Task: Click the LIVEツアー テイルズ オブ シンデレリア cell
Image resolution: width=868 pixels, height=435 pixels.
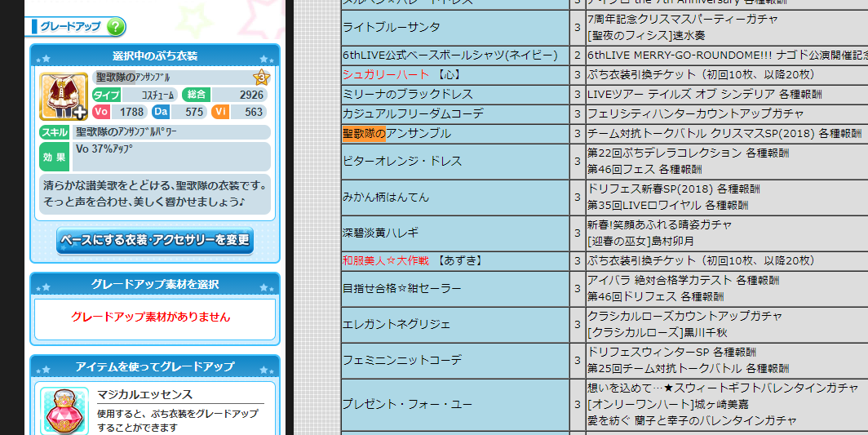Action: (727, 95)
